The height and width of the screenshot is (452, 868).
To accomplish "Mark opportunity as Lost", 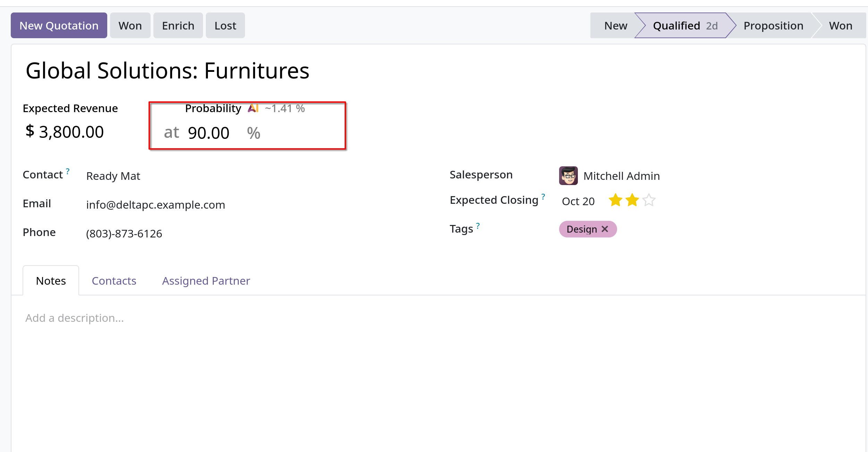I will point(225,26).
